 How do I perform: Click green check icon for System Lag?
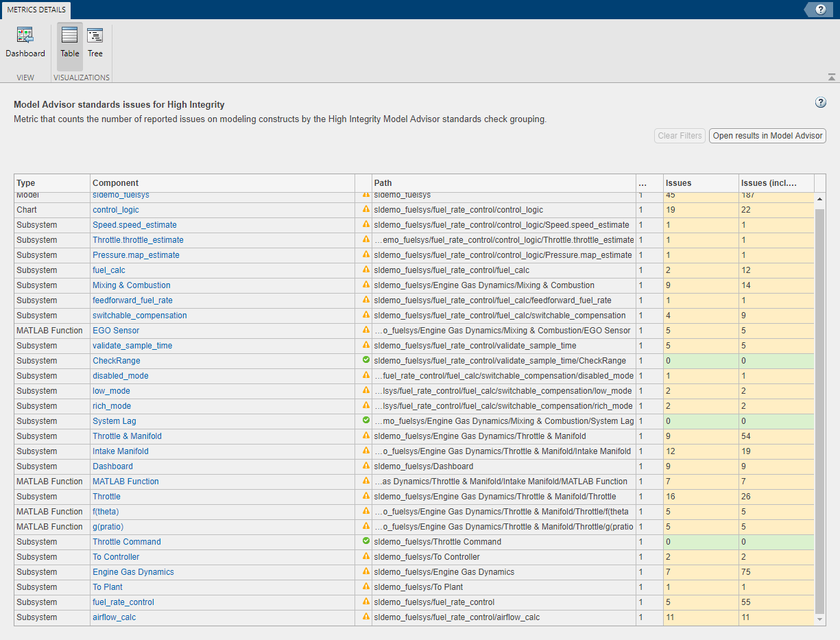pos(365,420)
